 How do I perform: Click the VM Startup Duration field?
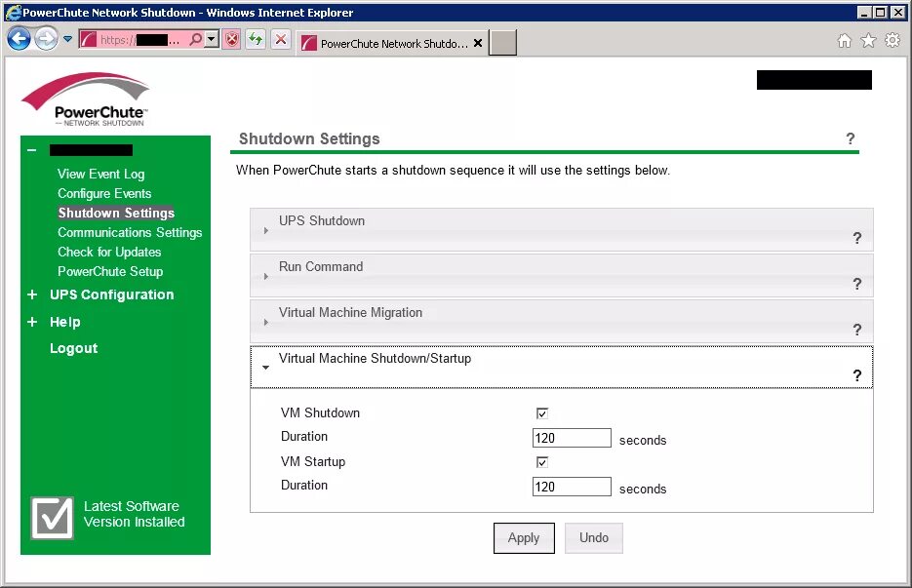tap(572, 487)
